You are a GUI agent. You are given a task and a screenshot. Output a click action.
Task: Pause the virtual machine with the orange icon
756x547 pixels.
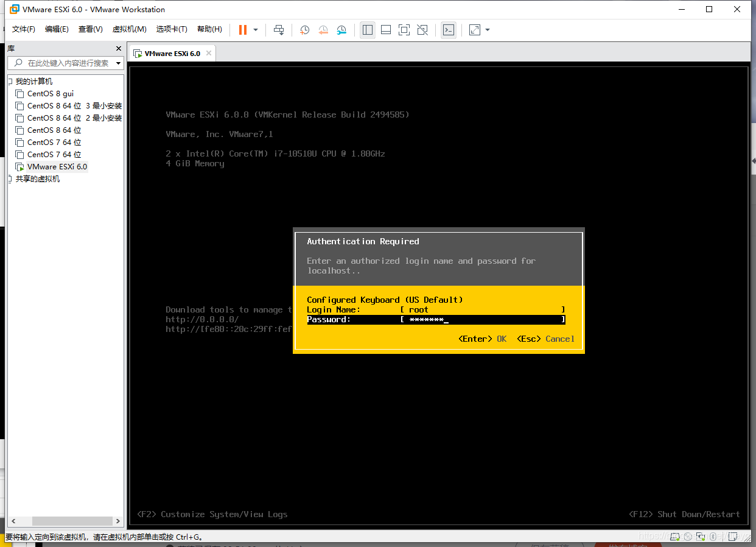pyautogui.click(x=243, y=30)
